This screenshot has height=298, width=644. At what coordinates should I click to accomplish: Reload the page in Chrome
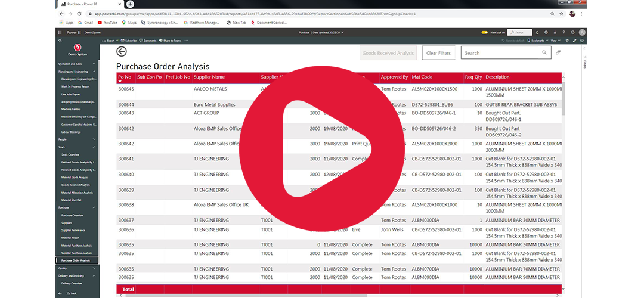click(x=79, y=14)
